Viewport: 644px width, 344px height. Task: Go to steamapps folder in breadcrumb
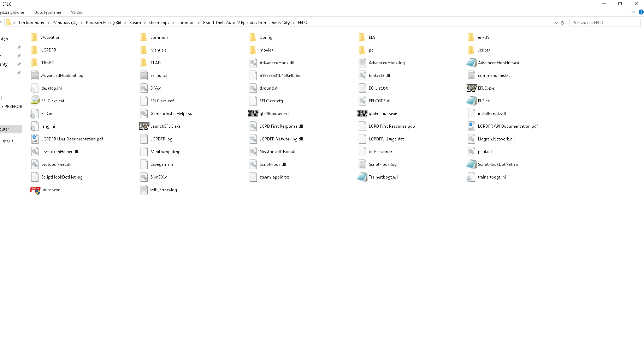(x=159, y=23)
